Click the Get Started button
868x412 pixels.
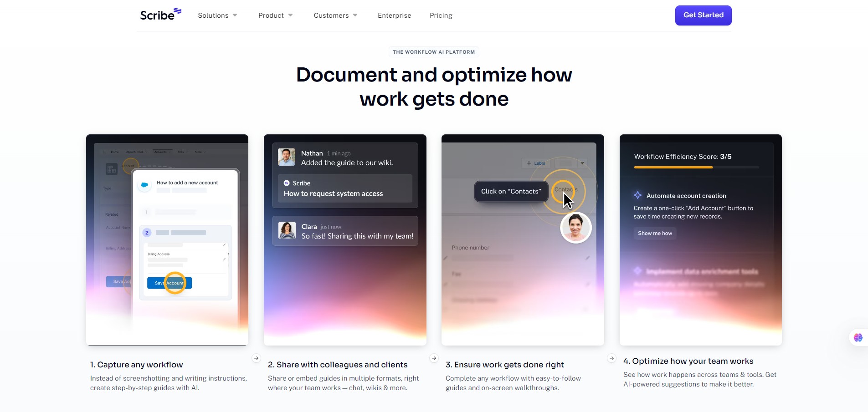[x=703, y=15]
